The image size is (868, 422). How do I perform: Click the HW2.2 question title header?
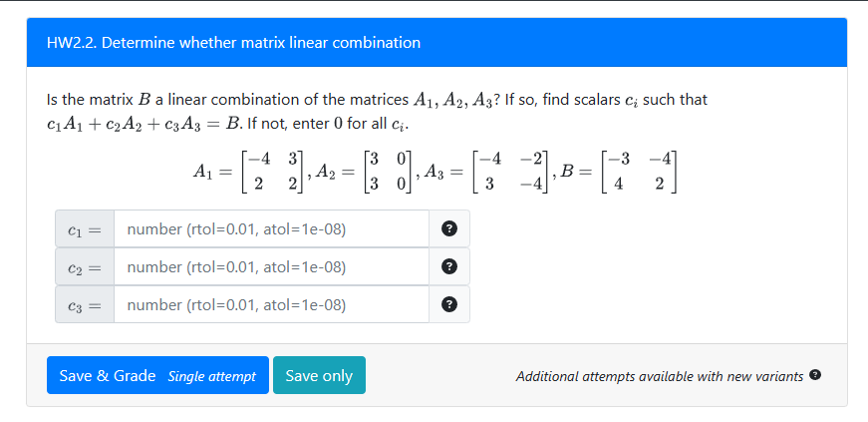pos(233,43)
